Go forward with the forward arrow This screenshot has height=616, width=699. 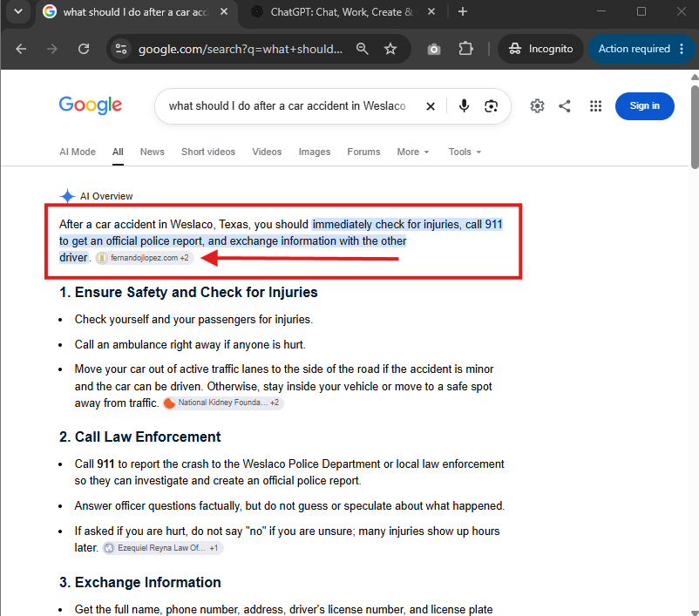(52, 49)
